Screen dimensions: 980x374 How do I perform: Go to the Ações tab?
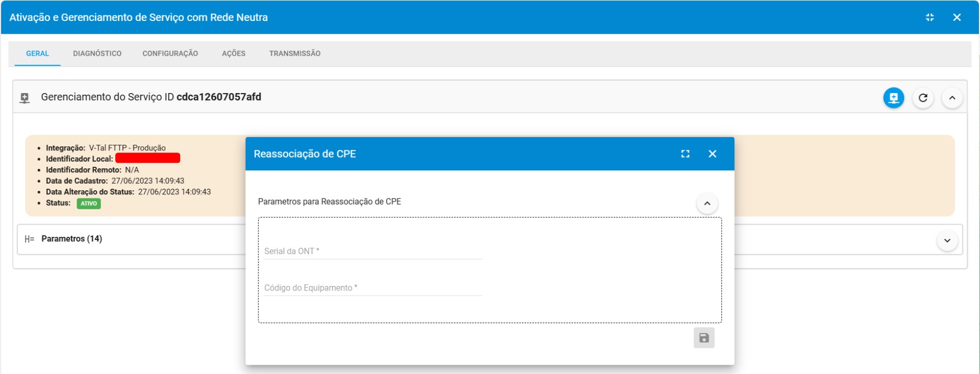coord(234,53)
